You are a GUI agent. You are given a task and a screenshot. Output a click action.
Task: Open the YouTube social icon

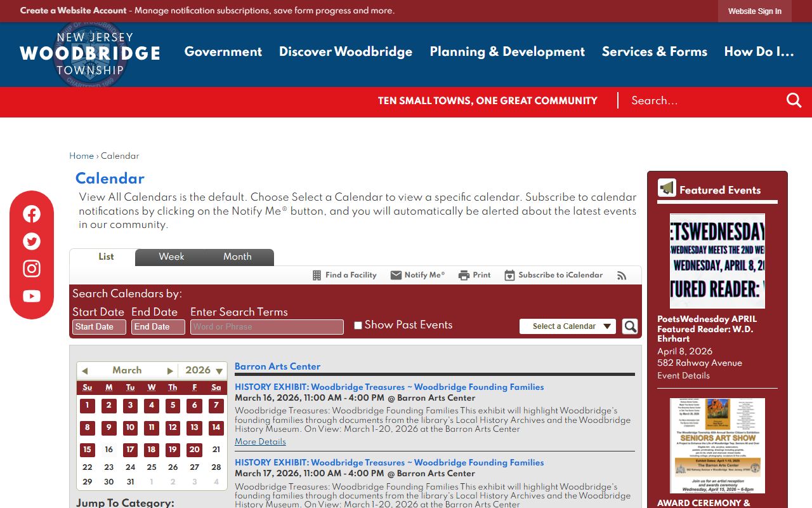tap(32, 296)
